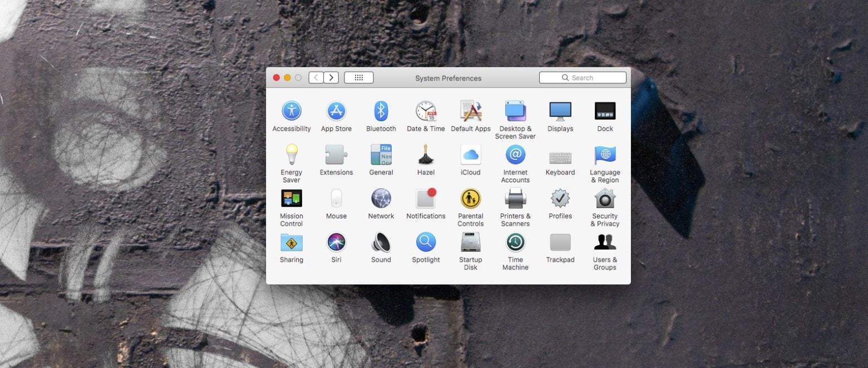Image resolution: width=868 pixels, height=368 pixels.
Task: Open Default Apps preferences
Action: pos(470,111)
